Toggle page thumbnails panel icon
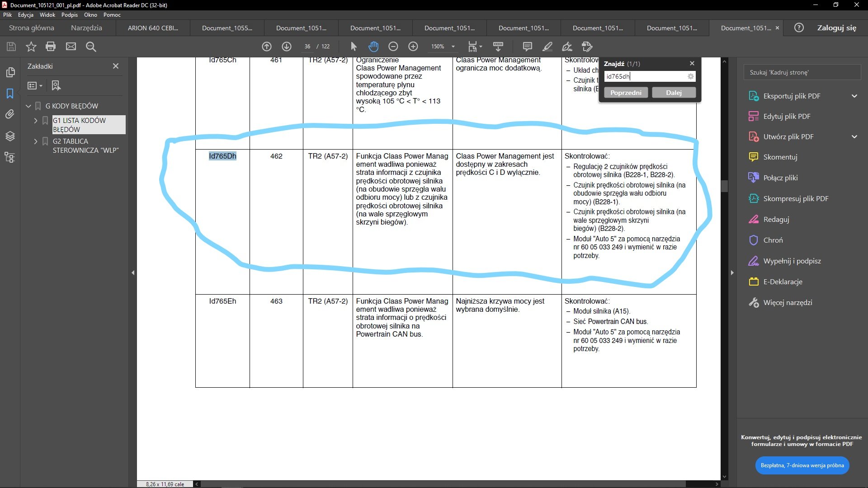The height and width of the screenshot is (488, 868). [x=10, y=72]
